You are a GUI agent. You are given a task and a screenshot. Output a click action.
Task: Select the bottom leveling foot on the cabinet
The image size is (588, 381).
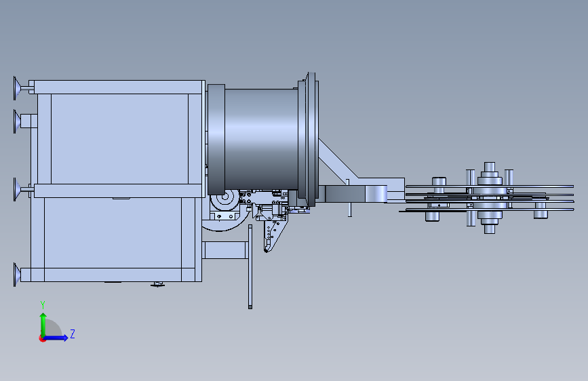tap(17, 275)
